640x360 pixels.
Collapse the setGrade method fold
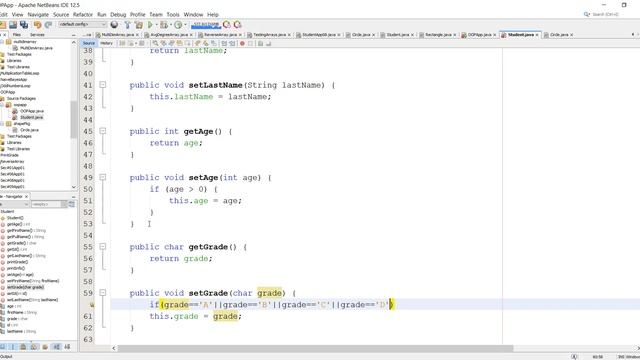(x=102, y=293)
